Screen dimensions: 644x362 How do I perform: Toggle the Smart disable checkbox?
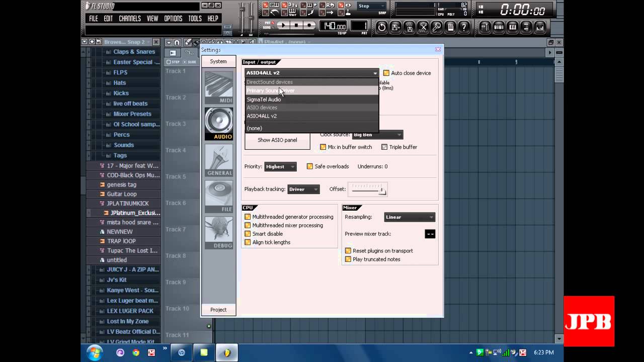(248, 234)
